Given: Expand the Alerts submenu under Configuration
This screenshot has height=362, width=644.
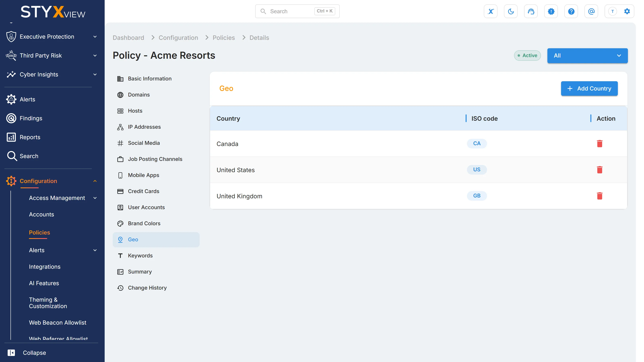Looking at the screenshot, I should coord(95,250).
